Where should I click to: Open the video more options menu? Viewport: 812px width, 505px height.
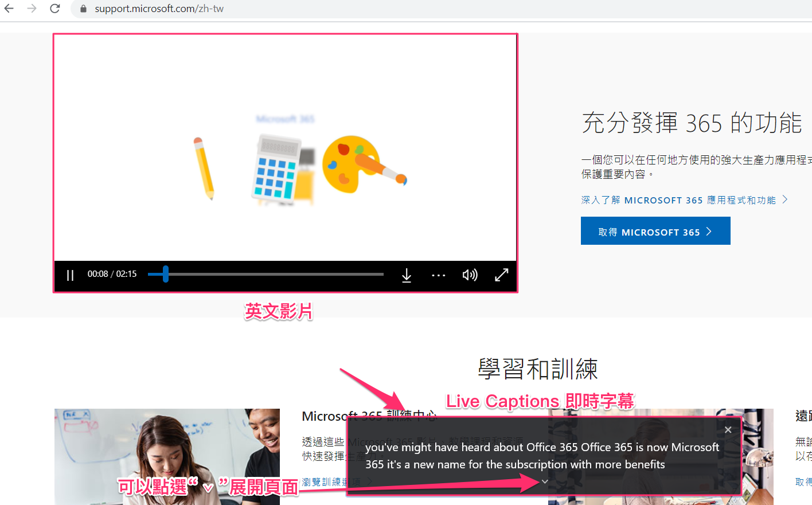439,275
